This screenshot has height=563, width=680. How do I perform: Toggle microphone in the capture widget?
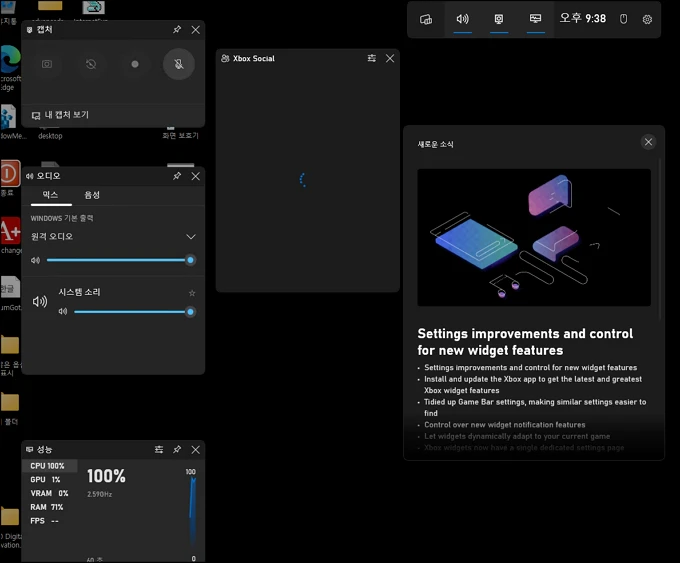pos(179,64)
